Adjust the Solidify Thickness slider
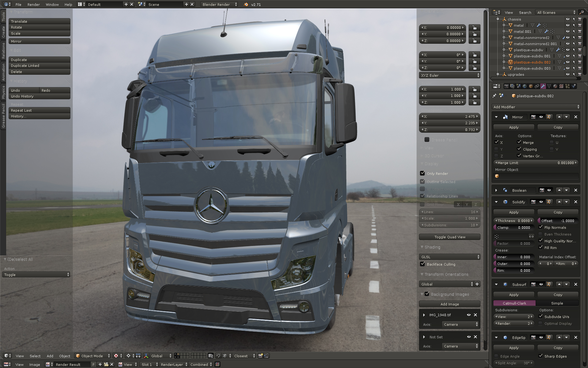This screenshot has width=588, height=368. pos(514,221)
